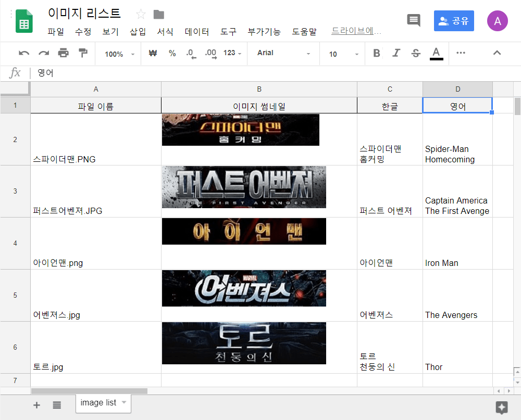Open the 삽입 menu

pos(138,32)
